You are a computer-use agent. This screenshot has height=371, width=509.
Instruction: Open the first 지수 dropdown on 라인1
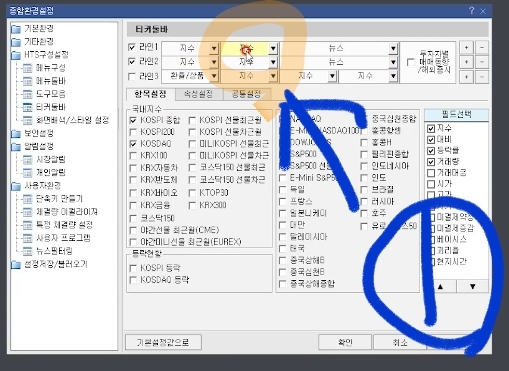[x=214, y=49]
